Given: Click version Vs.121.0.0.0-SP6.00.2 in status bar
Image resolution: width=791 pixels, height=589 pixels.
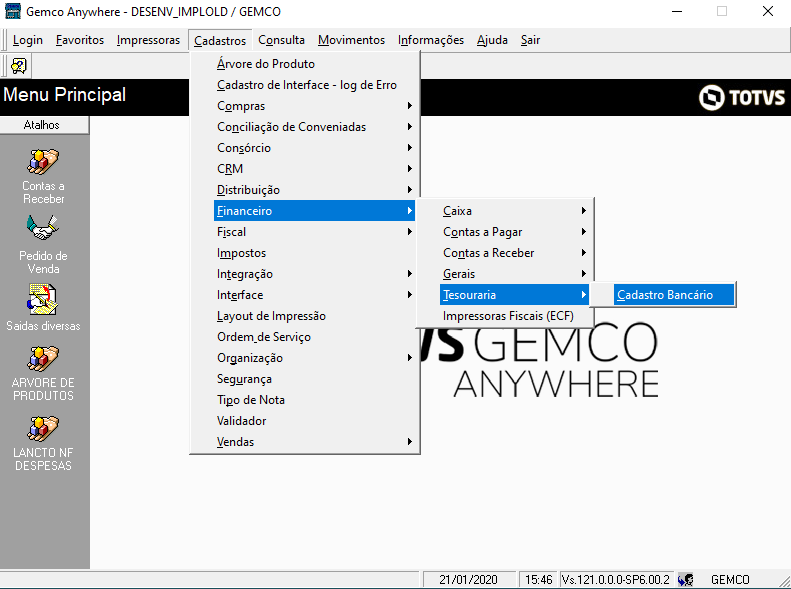Looking at the screenshot, I should (x=616, y=580).
